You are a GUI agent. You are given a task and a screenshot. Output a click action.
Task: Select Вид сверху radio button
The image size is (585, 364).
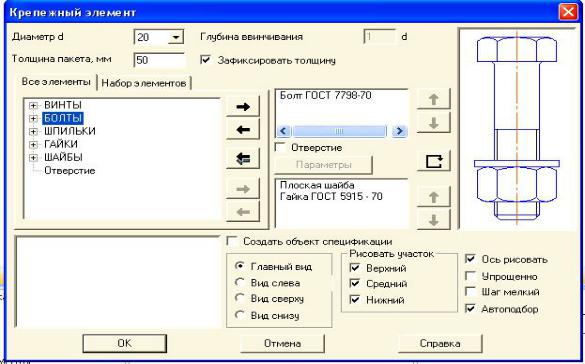tap(240, 298)
